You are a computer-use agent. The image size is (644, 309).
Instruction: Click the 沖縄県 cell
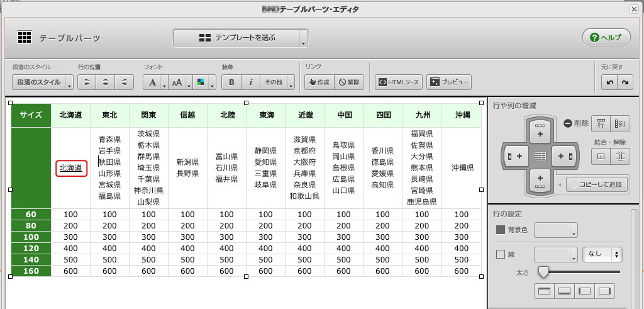462,167
